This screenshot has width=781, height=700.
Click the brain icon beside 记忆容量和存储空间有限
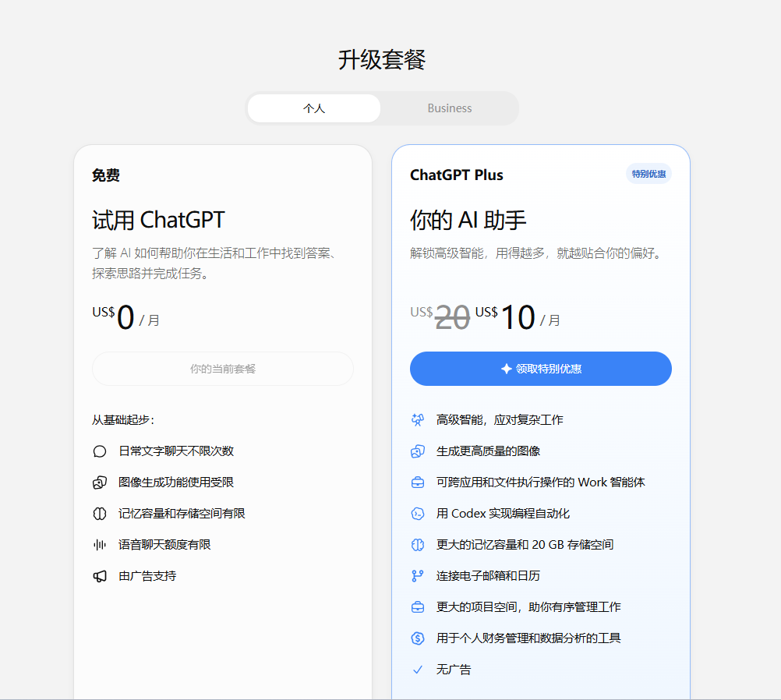[100, 514]
